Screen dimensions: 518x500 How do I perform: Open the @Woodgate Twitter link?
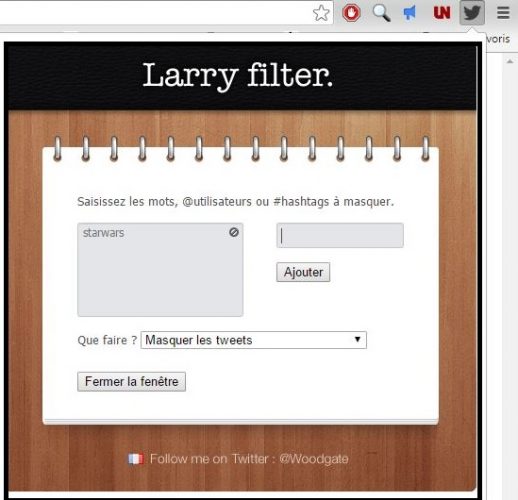pos(314,459)
